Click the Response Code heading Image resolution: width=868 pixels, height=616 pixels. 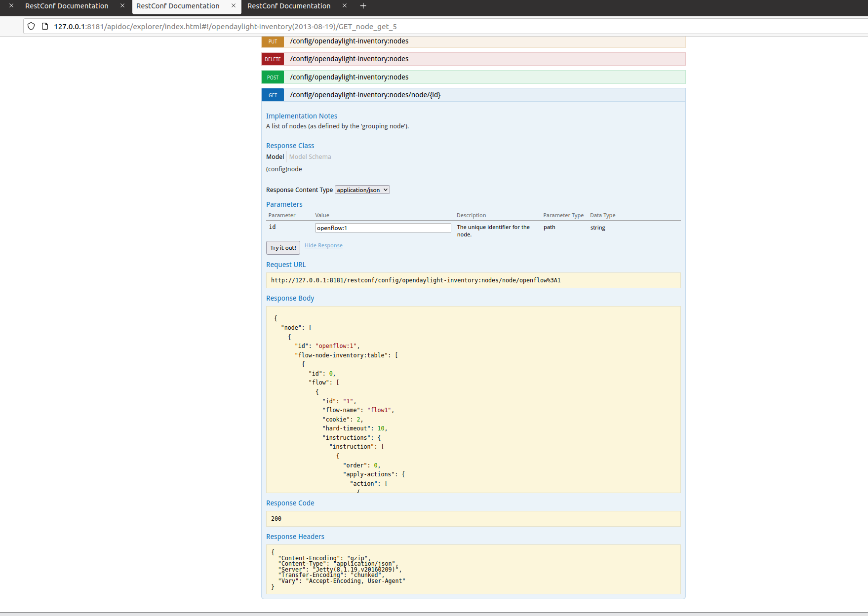click(290, 503)
